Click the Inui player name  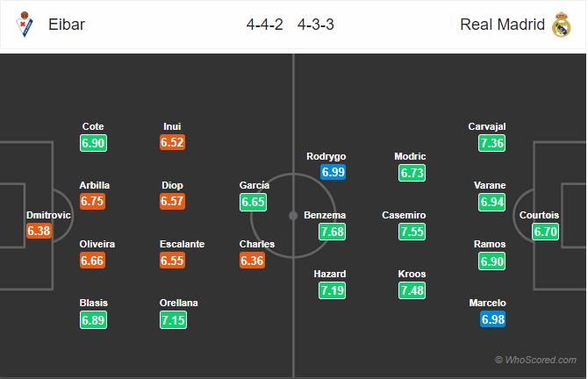[172, 126]
